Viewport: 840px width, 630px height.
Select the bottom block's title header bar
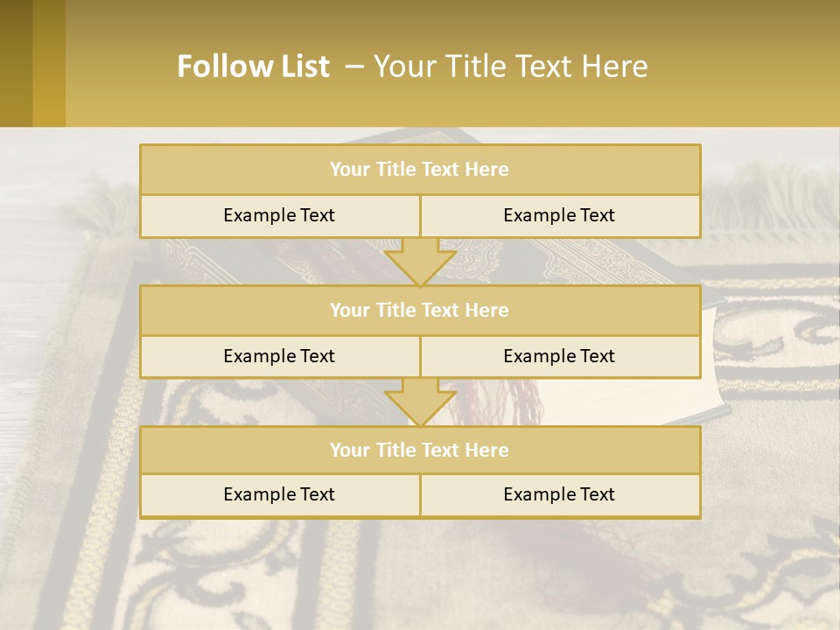[420, 450]
